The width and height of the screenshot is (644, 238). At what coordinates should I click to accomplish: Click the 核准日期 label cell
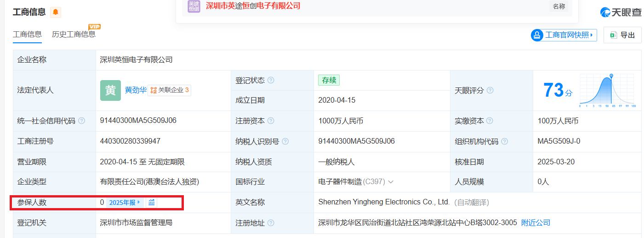click(491, 162)
